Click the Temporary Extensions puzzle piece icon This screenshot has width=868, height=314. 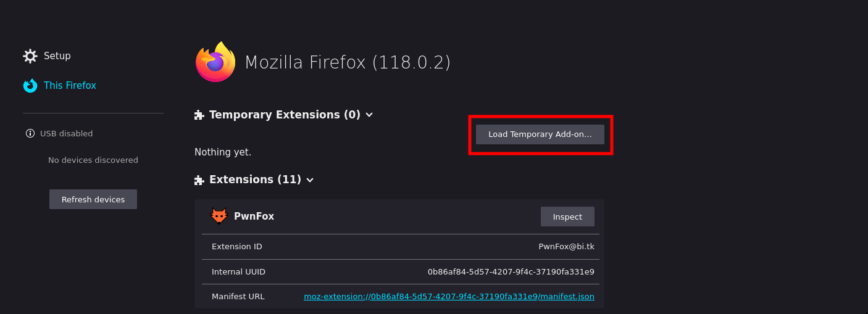pos(199,115)
